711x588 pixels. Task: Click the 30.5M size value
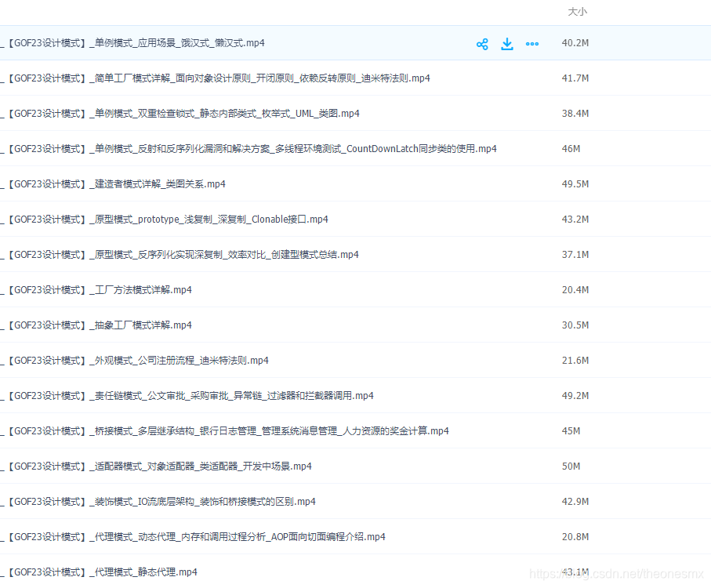[x=575, y=326]
